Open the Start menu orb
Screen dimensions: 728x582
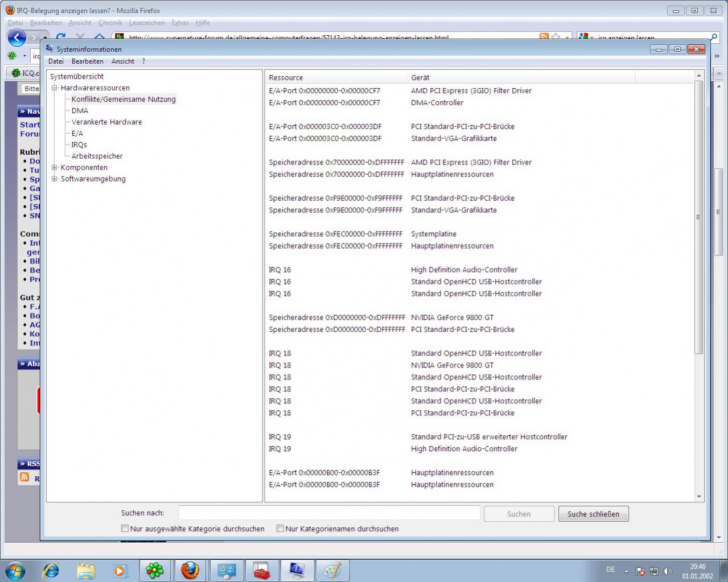tap(15, 570)
